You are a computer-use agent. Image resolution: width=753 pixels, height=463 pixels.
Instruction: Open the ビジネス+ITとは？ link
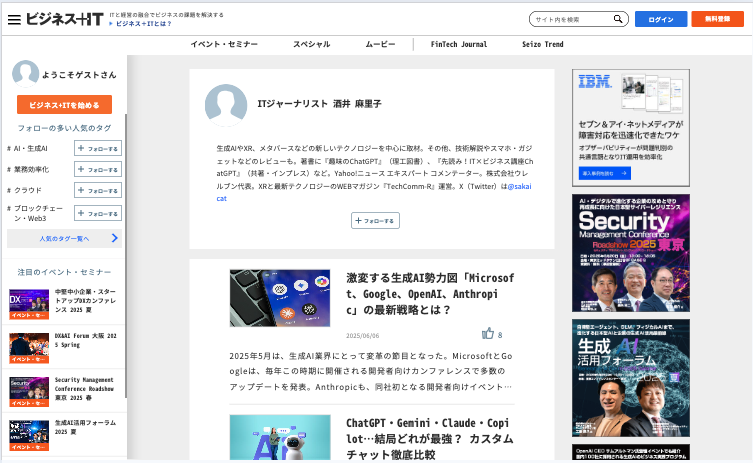point(143,24)
